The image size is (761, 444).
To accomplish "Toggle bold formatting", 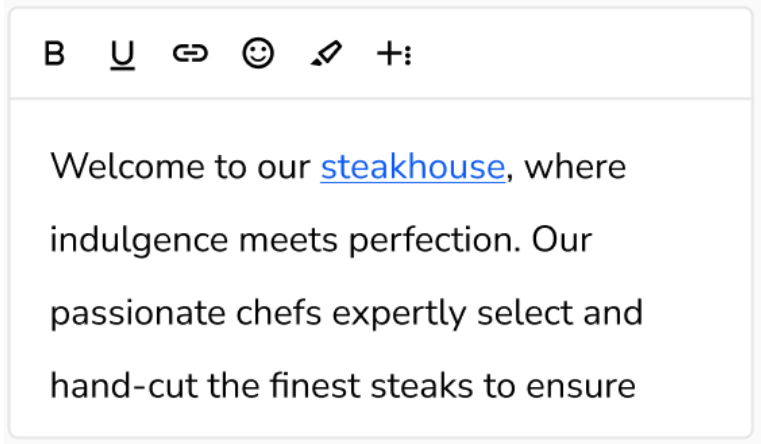I will tap(56, 54).
